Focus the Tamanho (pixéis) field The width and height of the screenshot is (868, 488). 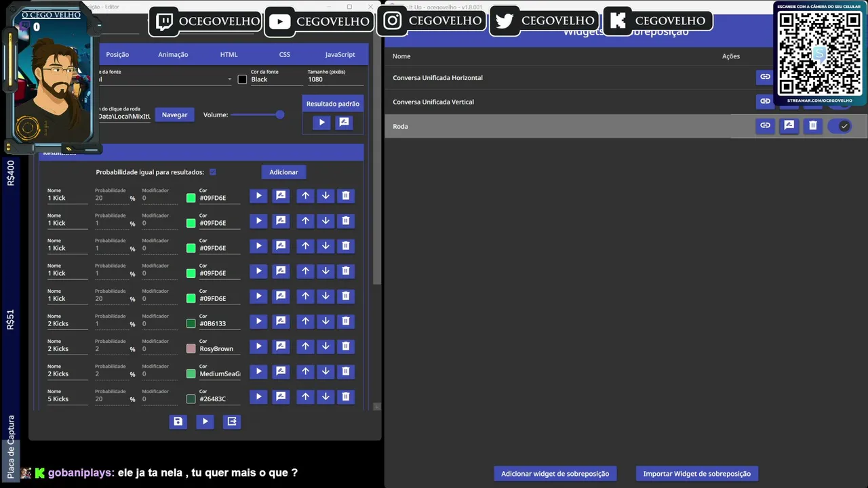point(335,79)
